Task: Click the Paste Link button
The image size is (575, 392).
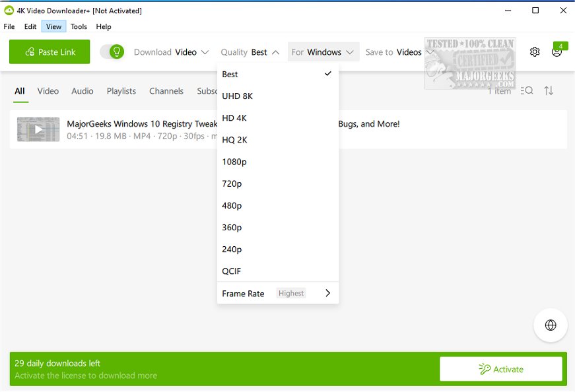Action: (50, 51)
